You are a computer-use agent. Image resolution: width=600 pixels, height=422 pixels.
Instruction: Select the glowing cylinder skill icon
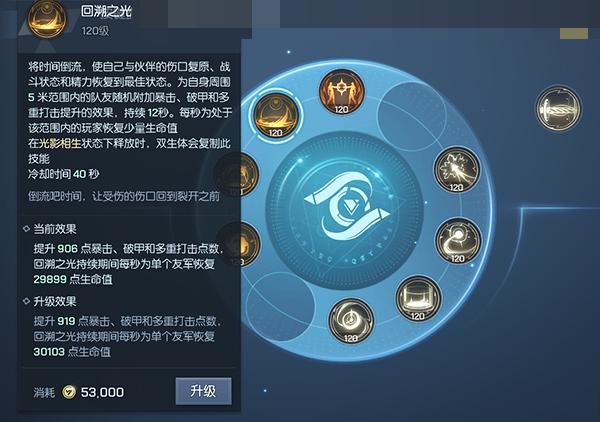click(418, 298)
